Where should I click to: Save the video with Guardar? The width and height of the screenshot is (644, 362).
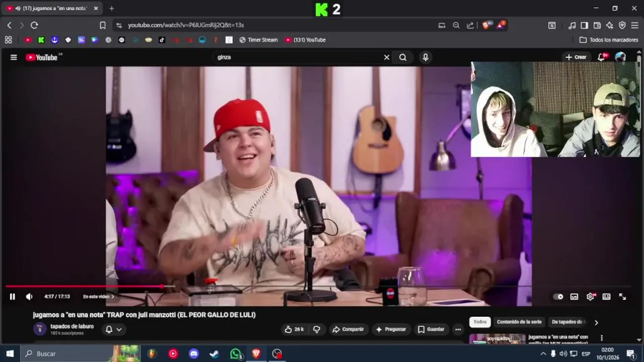431,329
